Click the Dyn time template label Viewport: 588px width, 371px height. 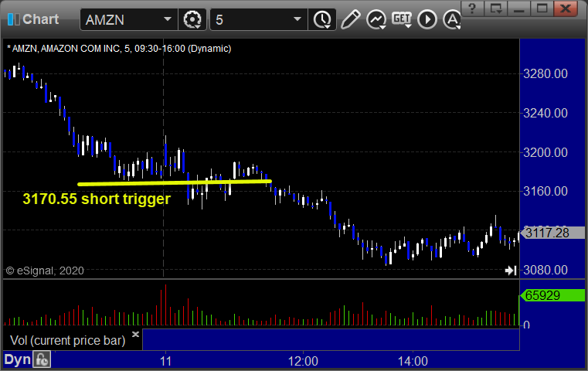17,359
